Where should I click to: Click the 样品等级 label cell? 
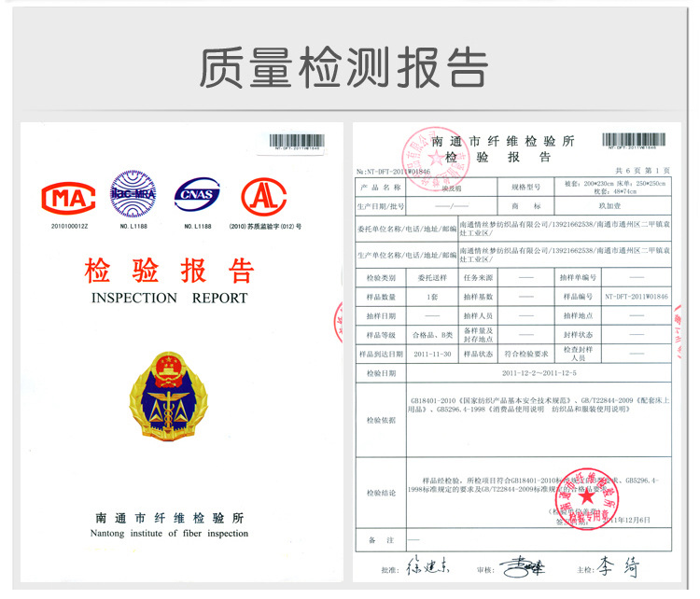point(381,335)
